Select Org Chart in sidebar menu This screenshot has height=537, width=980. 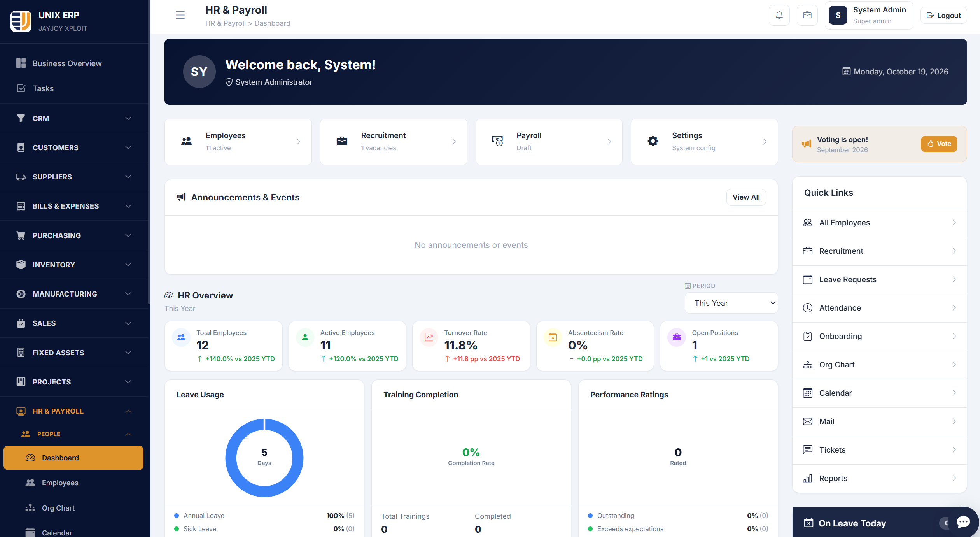pyautogui.click(x=74, y=508)
